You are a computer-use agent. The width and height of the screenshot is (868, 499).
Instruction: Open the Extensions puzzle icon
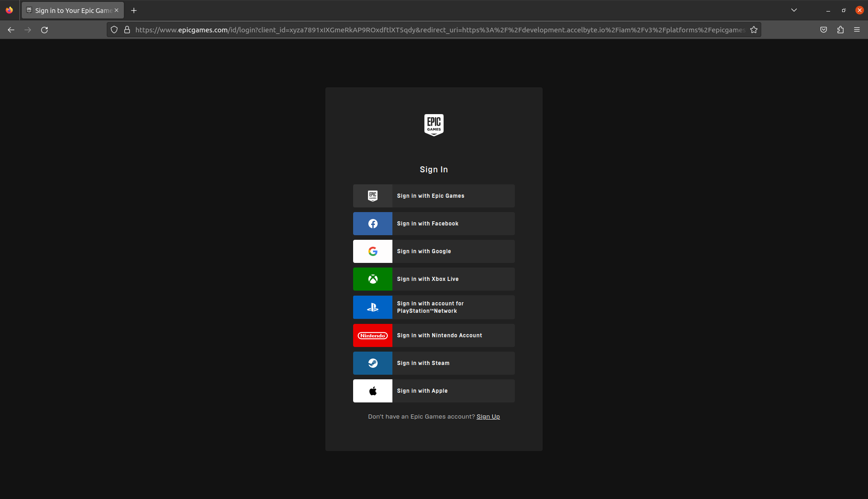coord(840,30)
